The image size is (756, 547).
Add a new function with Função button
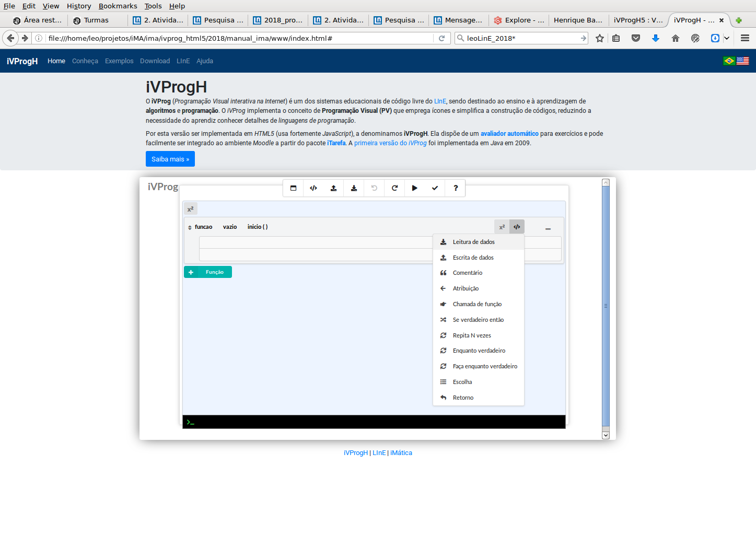(208, 272)
